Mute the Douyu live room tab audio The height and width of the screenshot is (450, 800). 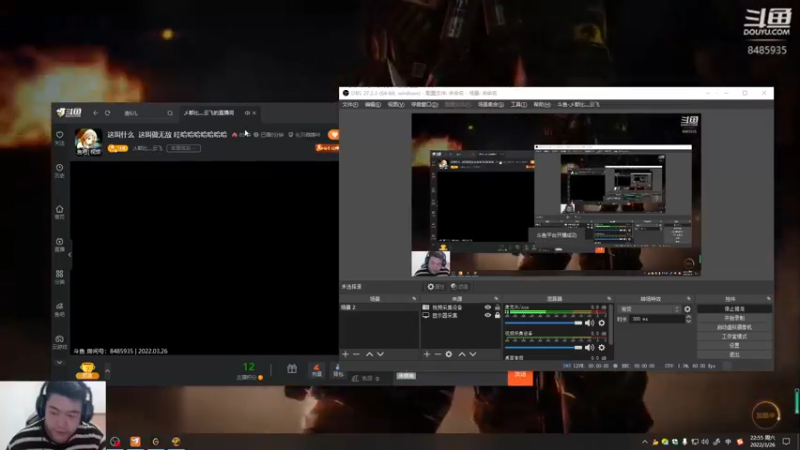tap(247, 113)
